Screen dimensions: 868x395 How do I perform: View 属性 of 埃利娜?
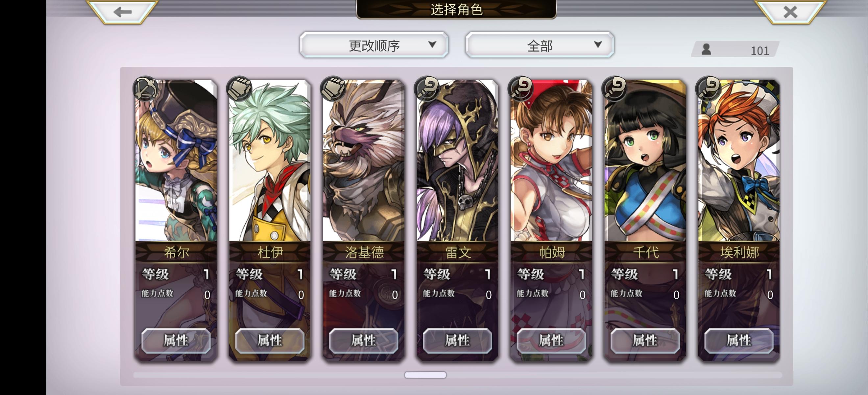coord(738,340)
